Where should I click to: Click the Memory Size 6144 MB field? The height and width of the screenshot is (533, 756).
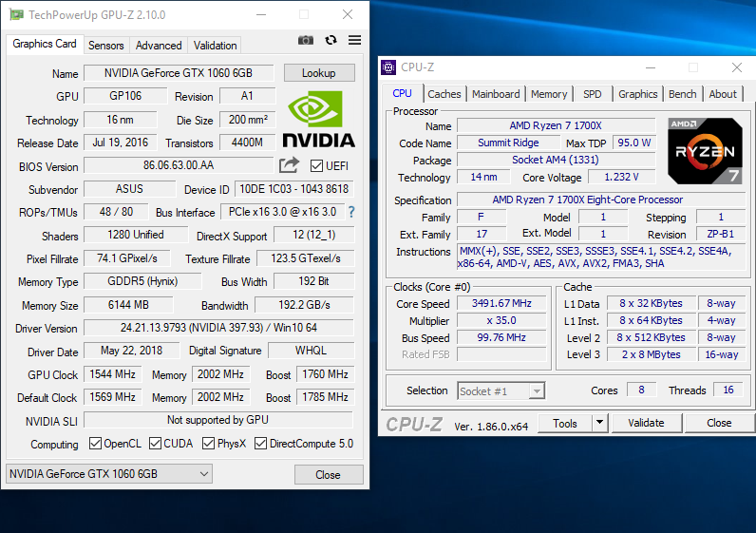[128, 305]
